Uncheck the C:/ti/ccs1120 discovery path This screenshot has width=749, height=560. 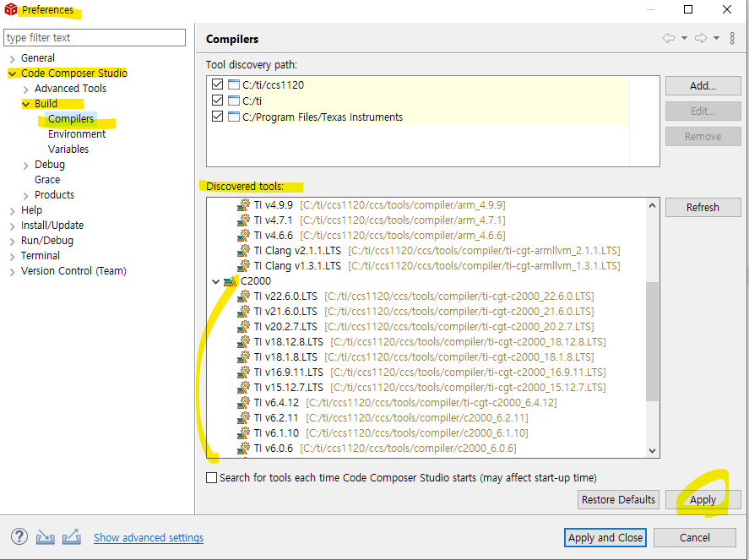(217, 84)
